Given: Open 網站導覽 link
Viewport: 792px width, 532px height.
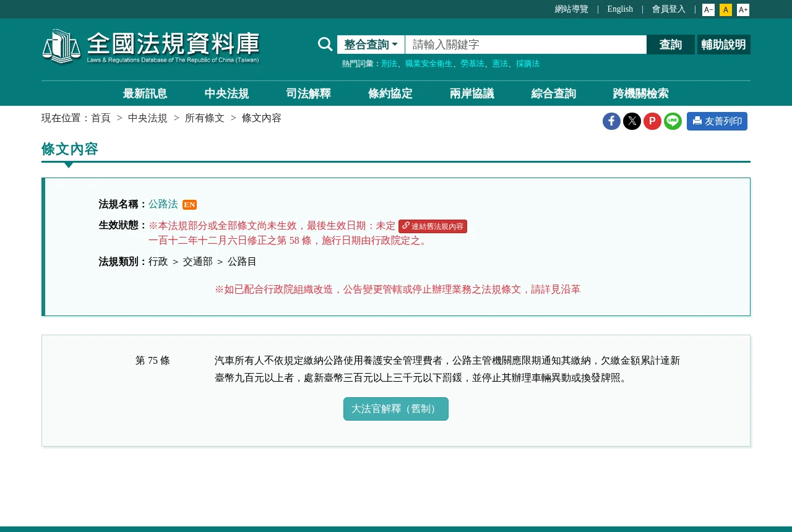Looking at the screenshot, I should pos(571,9).
